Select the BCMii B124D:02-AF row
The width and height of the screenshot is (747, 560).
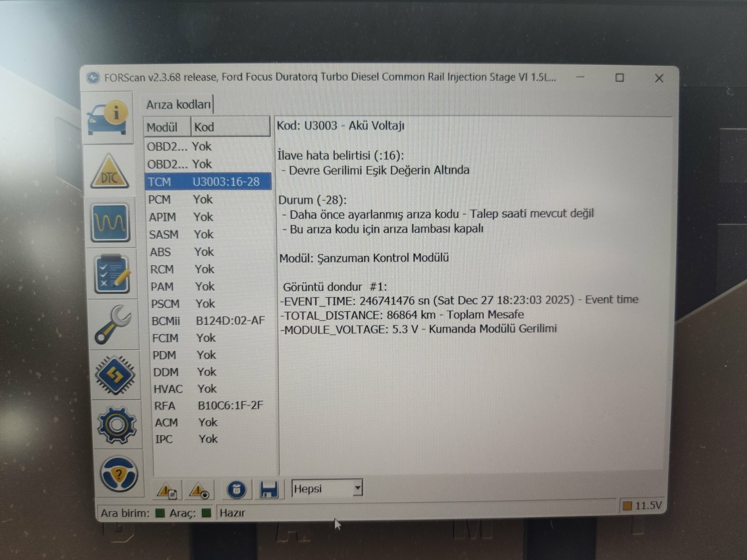click(x=208, y=321)
